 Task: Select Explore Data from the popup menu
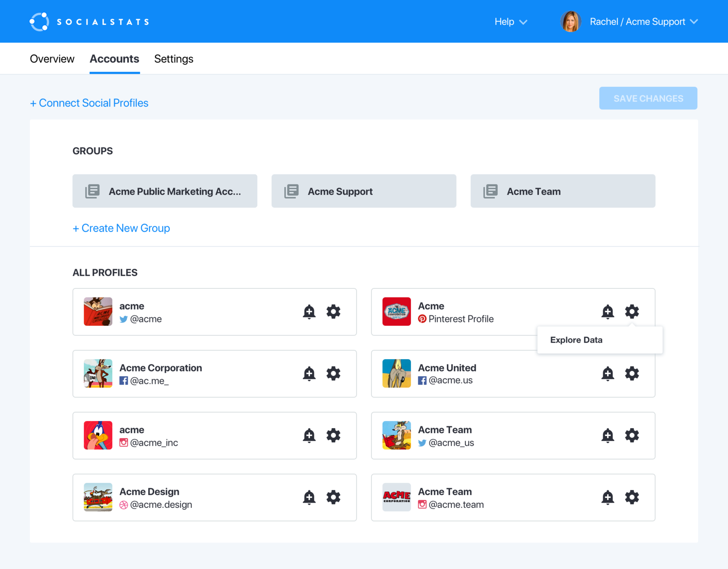(576, 340)
